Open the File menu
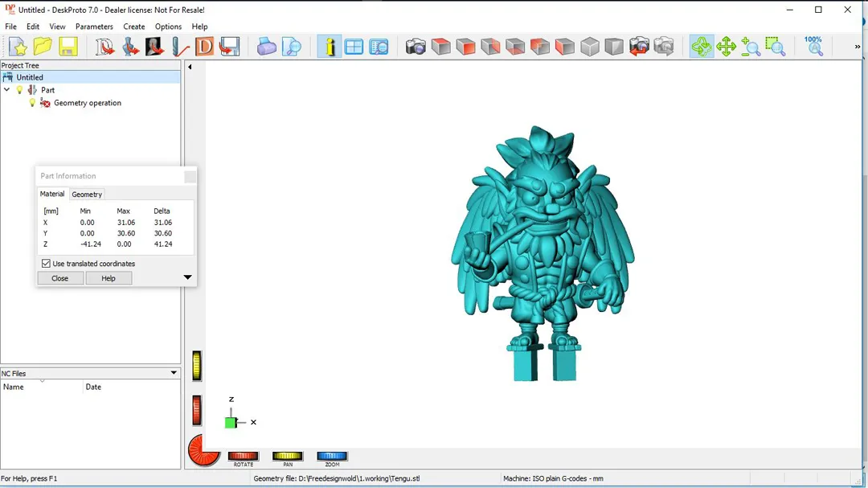The image size is (868, 488). coord(10,27)
